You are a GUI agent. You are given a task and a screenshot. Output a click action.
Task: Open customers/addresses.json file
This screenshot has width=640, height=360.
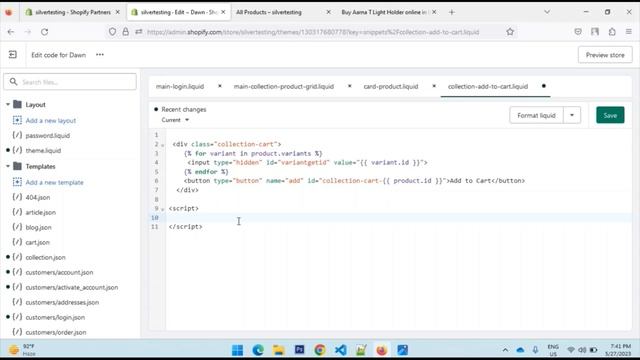[62, 302]
